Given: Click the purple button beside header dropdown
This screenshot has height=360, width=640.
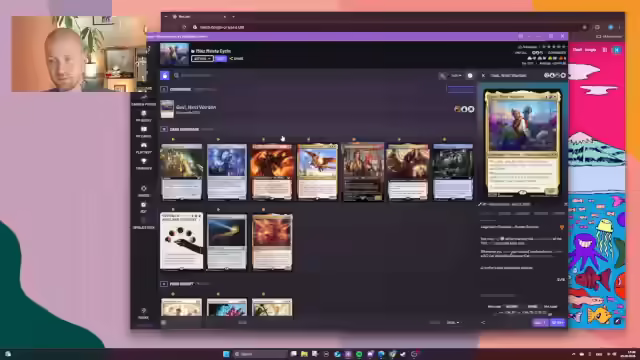Looking at the screenshot, I should 221,59.
